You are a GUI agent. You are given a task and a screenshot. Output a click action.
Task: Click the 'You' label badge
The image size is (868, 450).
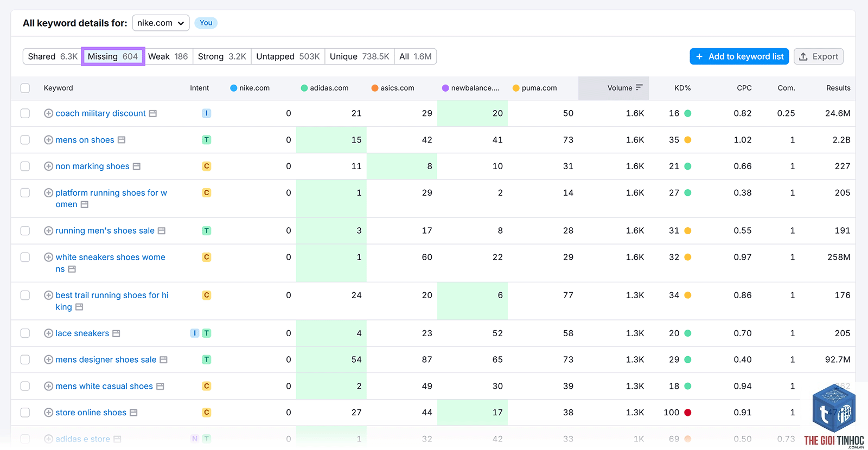click(x=206, y=23)
